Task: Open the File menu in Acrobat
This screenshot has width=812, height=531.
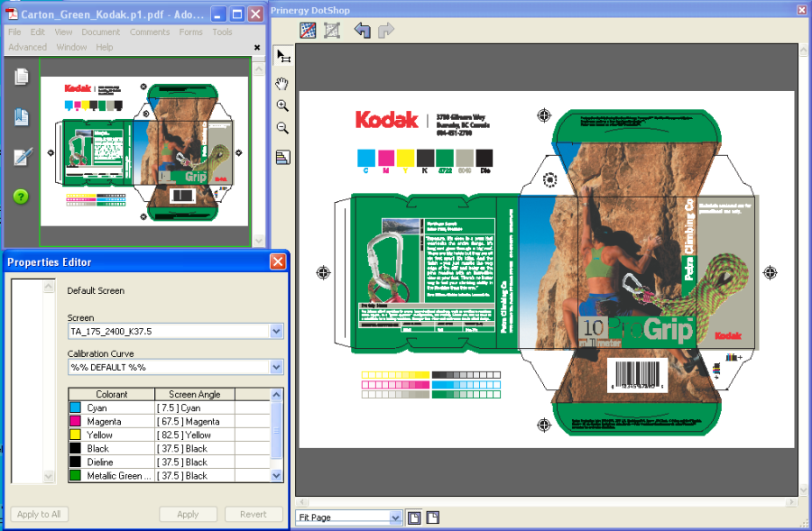Action: pos(14,32)
